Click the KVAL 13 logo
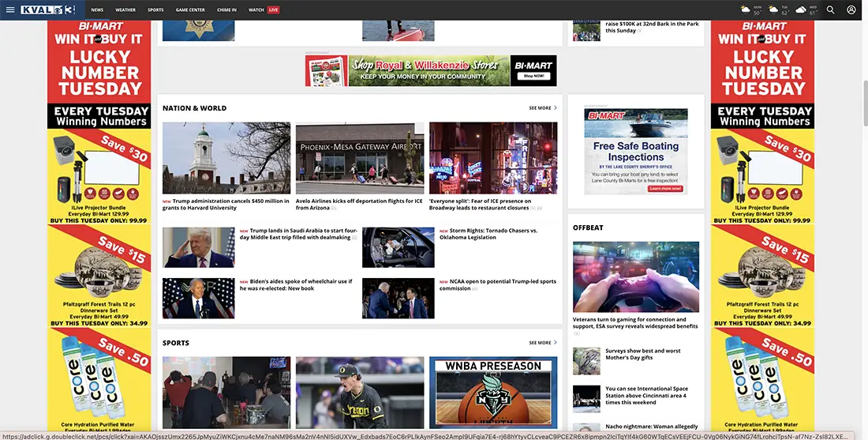Image resolution: width=868 pixels, height=440 pixels. tap(47, 10)
